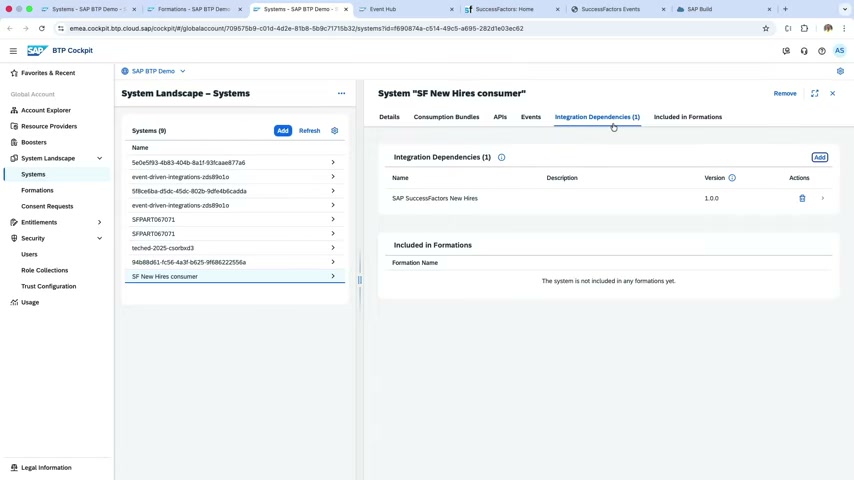Expand the Entitlements section

100,222
